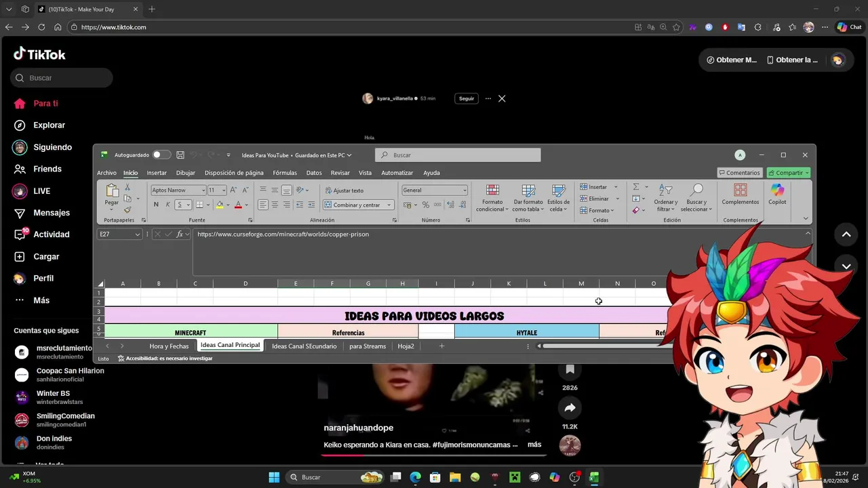
Task: Open the Archivo menu
Action: click(106, 173)
